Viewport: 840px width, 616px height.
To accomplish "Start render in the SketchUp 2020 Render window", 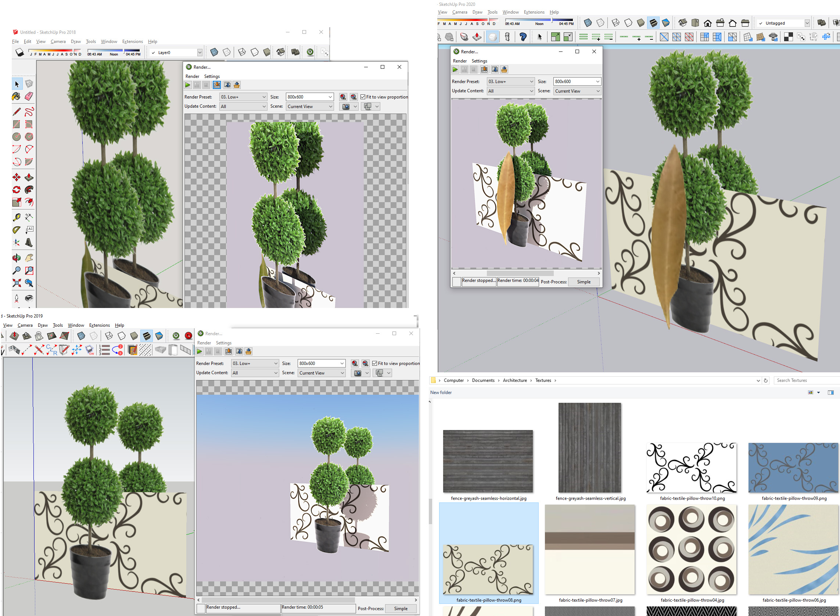I will (x=455, y=69).
